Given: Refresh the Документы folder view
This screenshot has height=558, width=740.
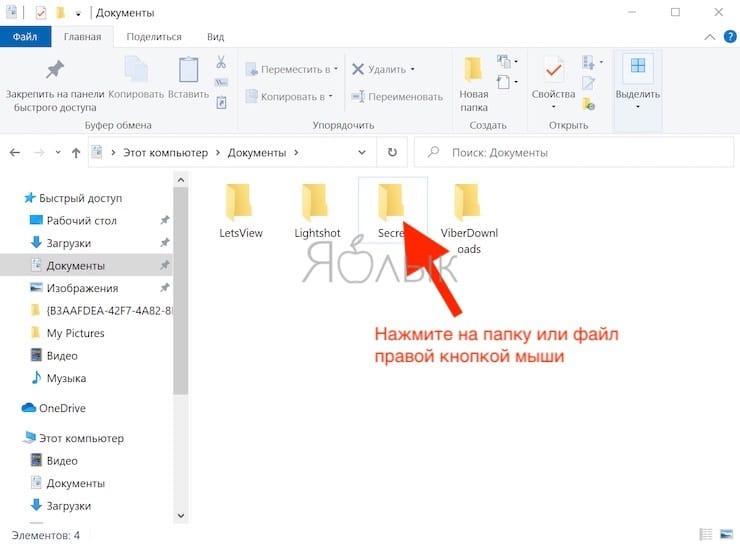Looking at the screenshot, I should [392, 152].
